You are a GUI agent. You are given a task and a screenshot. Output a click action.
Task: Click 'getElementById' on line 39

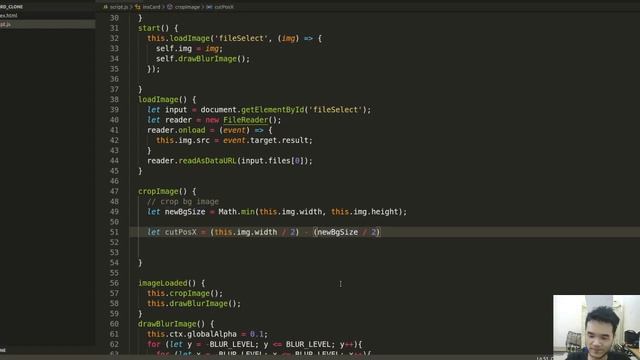[x=273, y=110]
